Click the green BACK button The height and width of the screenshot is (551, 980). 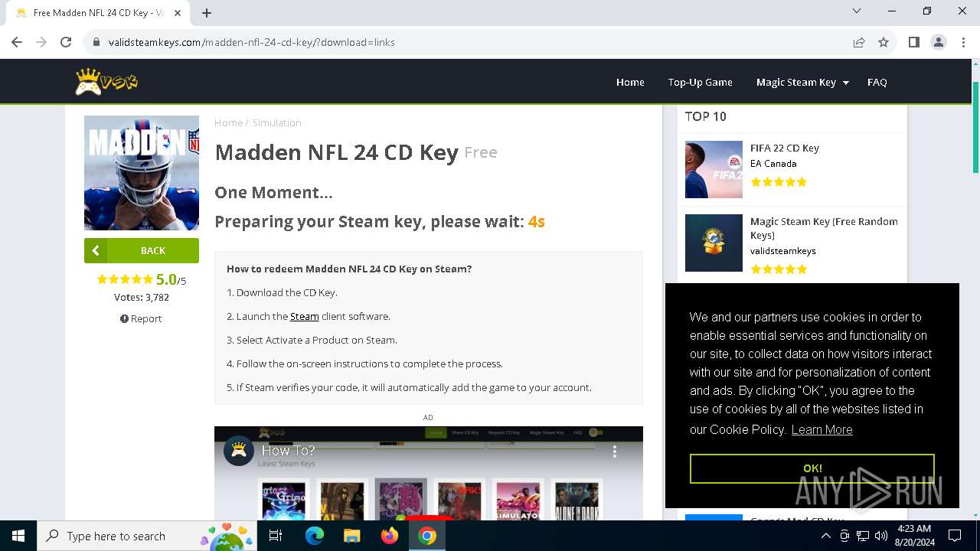point(142,250)
